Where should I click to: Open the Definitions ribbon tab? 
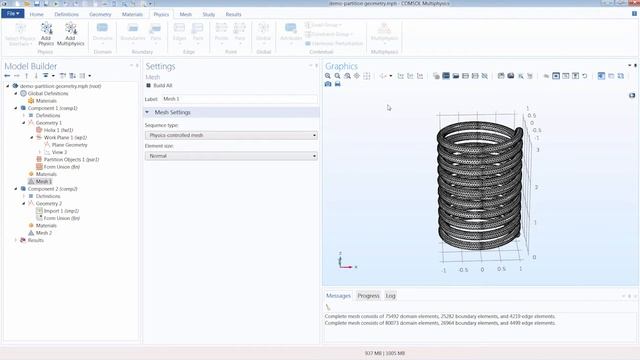pyautogui.click(x=67, y=14)
